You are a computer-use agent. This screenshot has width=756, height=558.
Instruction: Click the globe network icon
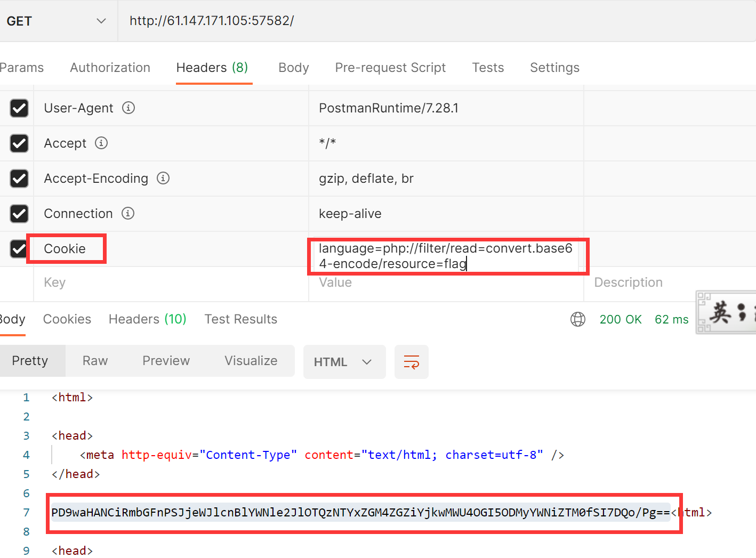pos(578,319)
